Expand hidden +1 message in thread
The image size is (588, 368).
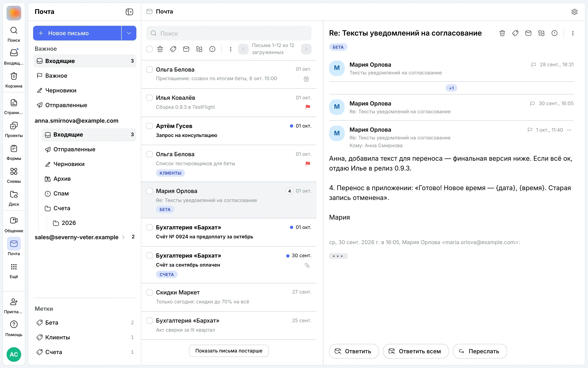451,88
